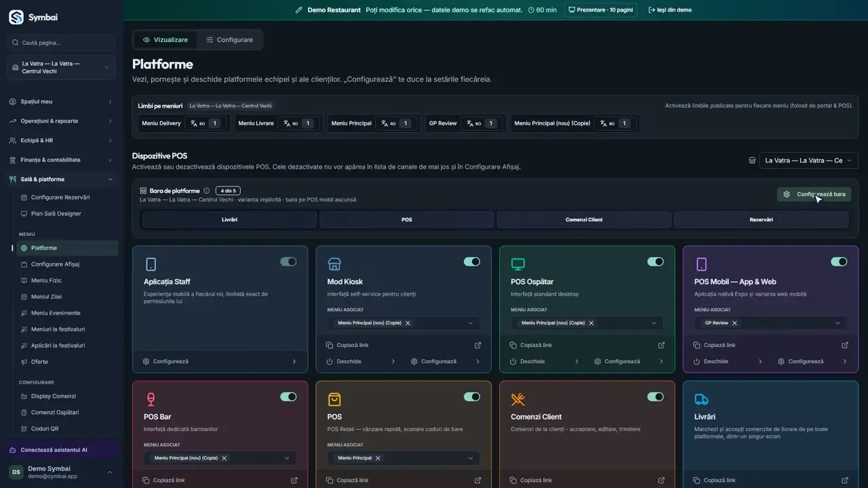Open external link icon on POS Ospătar card
The height and width of the screenshot is (488, 868).
[x=661, y=345]
